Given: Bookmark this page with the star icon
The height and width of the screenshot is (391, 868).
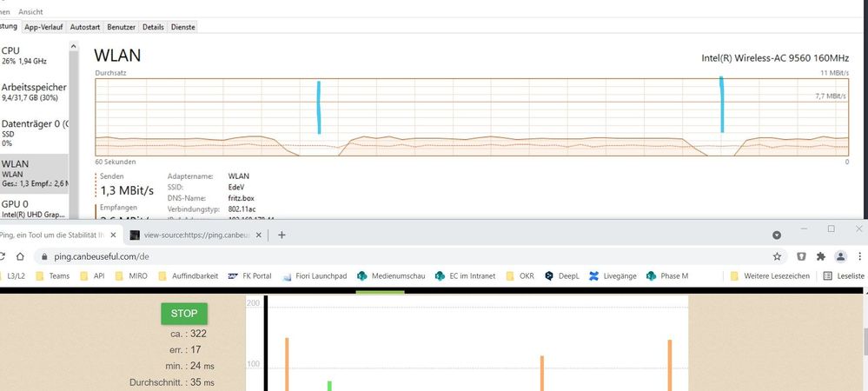Looking at the screenshot, I should click(777, 256).
